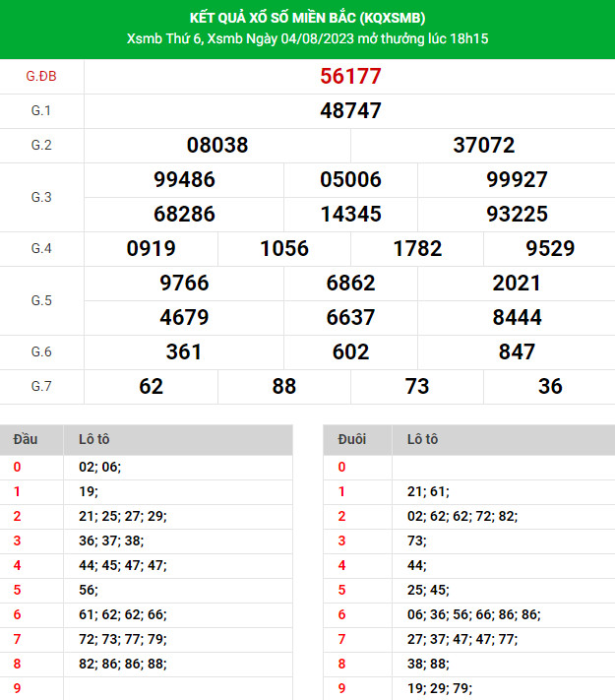The width and height of the screenshot is (615, 700).
Task: Click Đầu row lô tô 21; 25; 27; 29;
Action: point(123,516)
